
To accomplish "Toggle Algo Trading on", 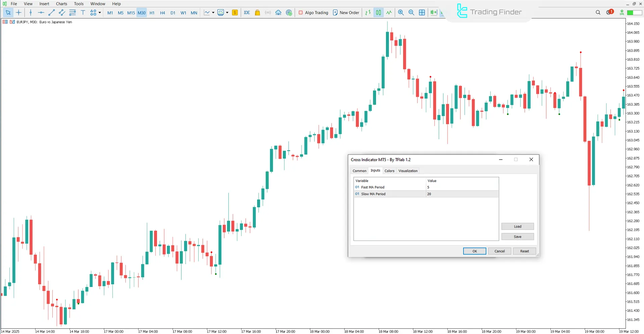I will [313, 12].
